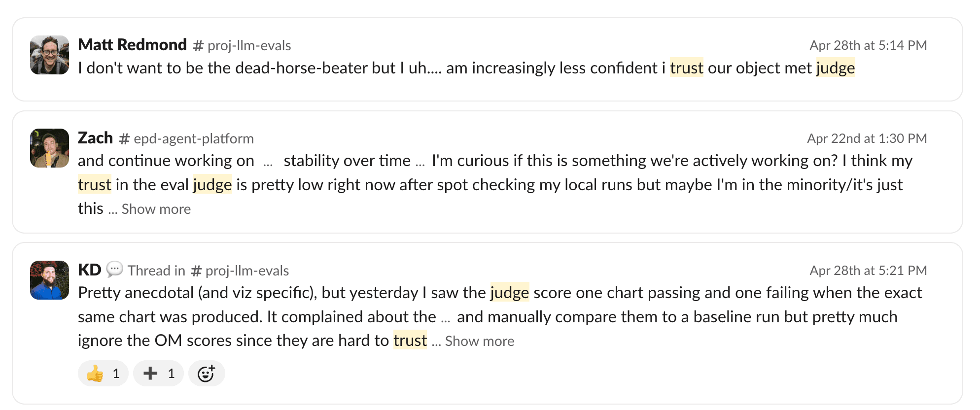This screenshot has height=410, width=980.
Task: Expand Zach's message with Show more
Action: point(156,209)
